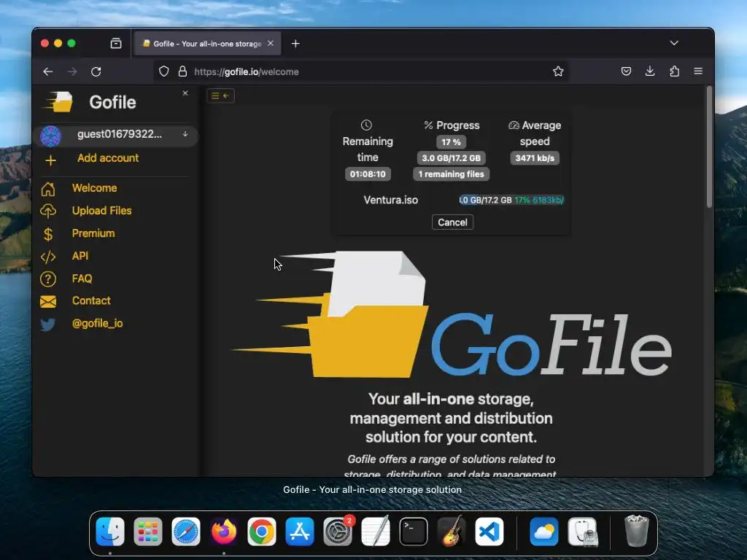
Task: Select the Gofile browser tab
Action: click(x=207, y=43)
